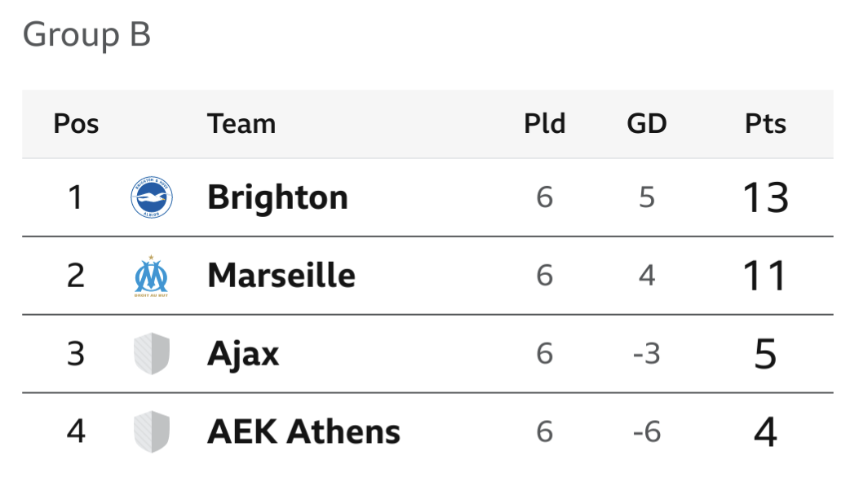Click the GD column header
The height and width of the screenshot is (500, 868).
click(x=647, y=123)
